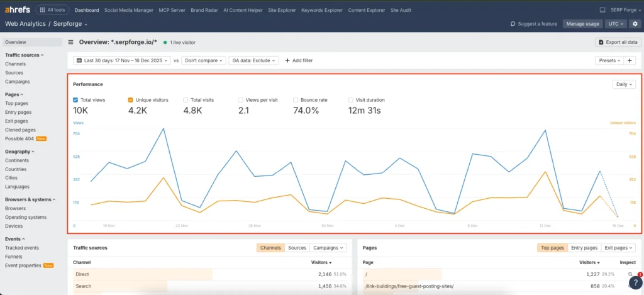
Task: Click the Ahrefs logo
Action: click(x=18, y=10)
